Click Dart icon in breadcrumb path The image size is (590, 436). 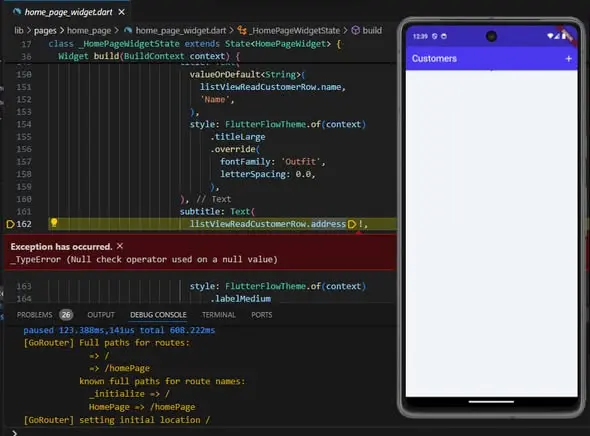tap(128, 30)
